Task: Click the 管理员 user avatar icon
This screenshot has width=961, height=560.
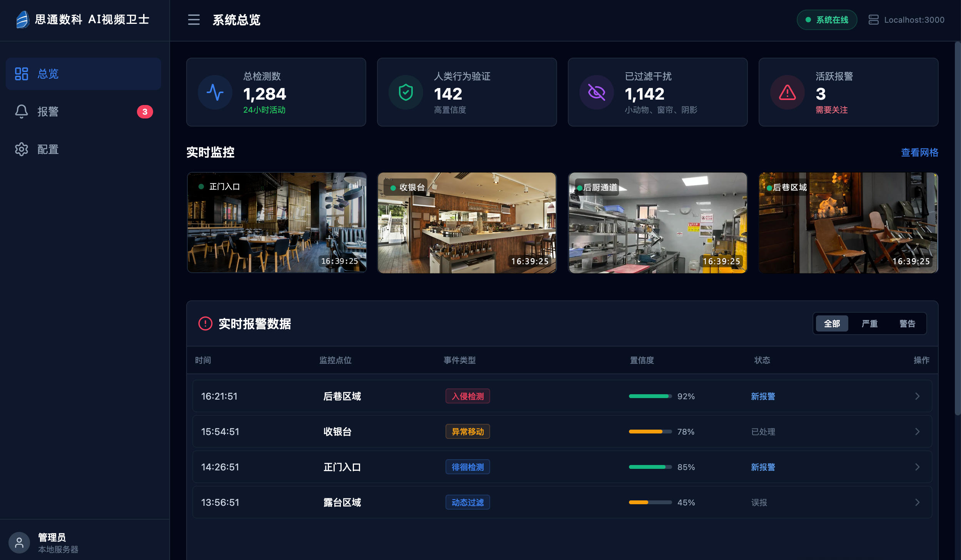Action: coord(19,543)
